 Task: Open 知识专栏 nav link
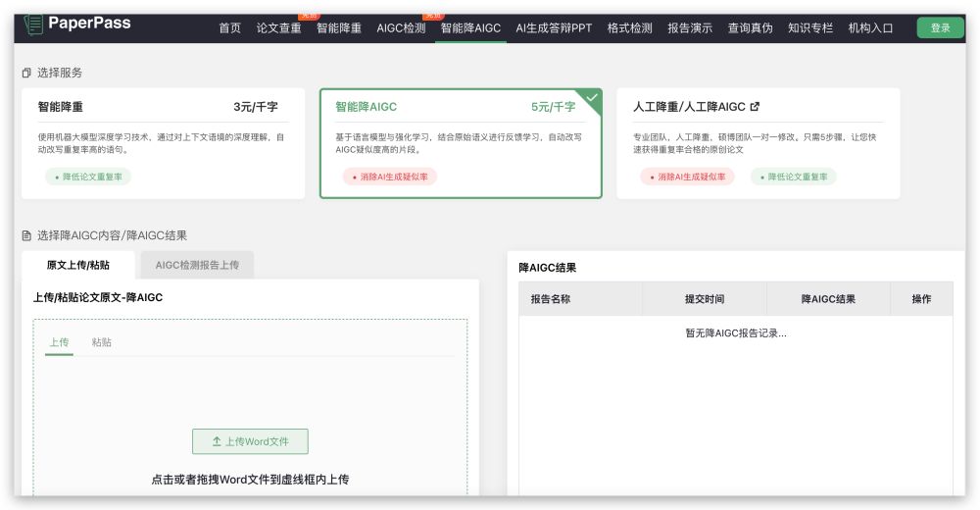pos(810,28)
